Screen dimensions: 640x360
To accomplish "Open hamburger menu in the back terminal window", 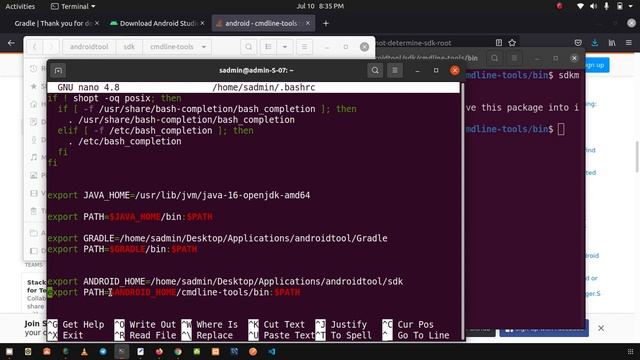I will 514,58.
